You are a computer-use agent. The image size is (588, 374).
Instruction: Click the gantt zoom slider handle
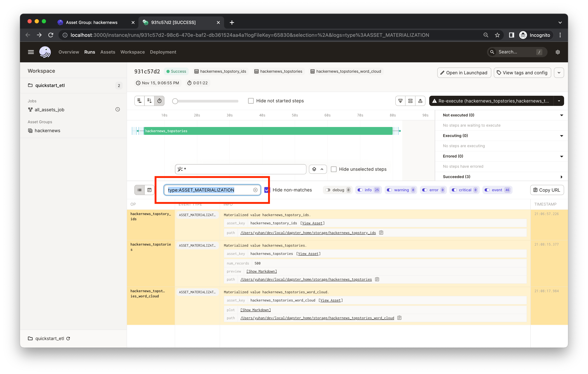pyautogui.click(x=175, y=101)
